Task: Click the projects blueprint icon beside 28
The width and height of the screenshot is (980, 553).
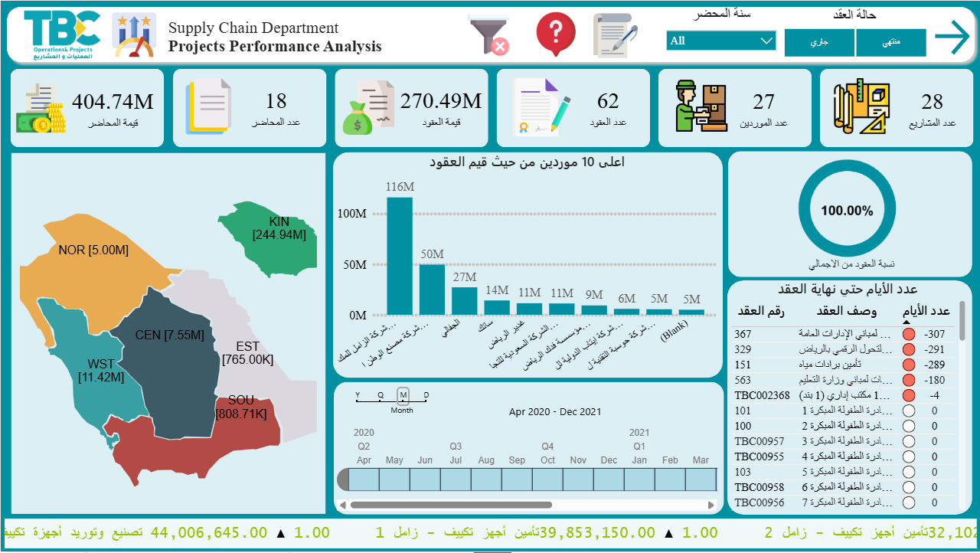Action: coord(861,106)
